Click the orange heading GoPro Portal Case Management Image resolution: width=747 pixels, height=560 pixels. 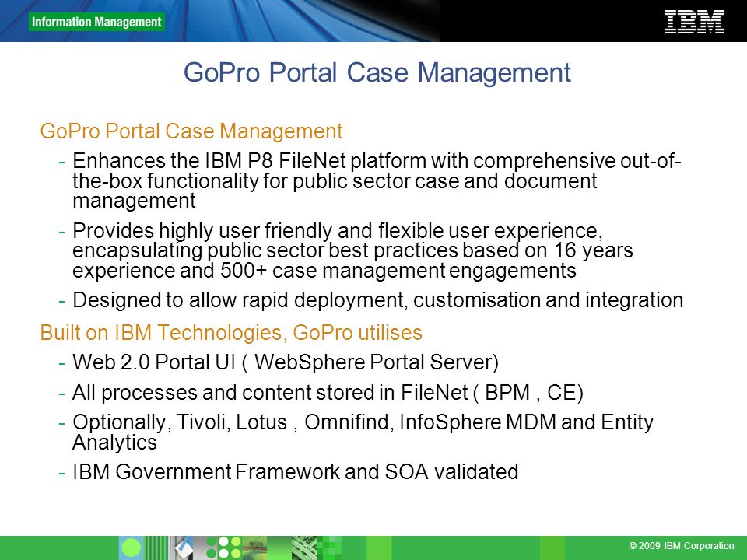tap(191, 131)
